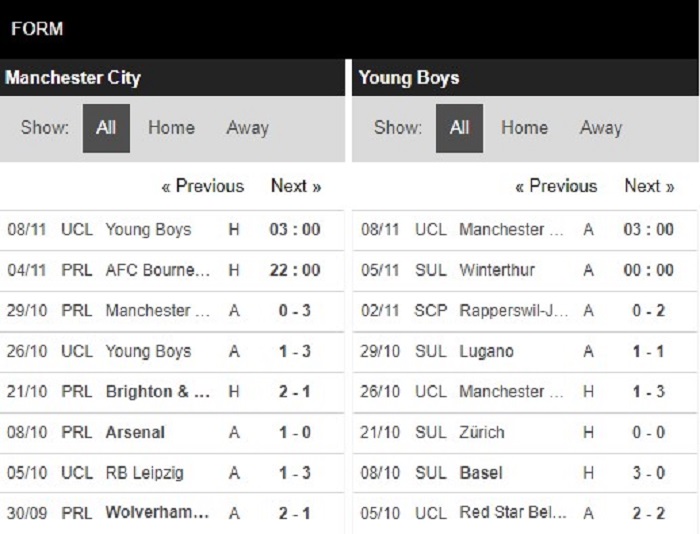Select the All filter for Manchester City

point(106,128)
